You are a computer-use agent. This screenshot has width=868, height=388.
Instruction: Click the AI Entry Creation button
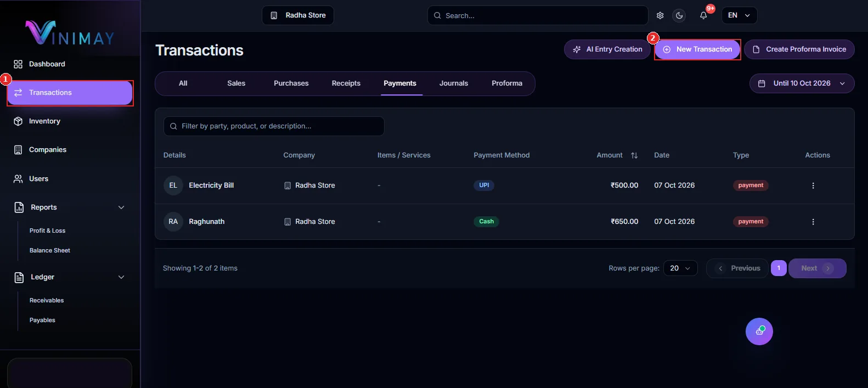(x=607, y=49)
